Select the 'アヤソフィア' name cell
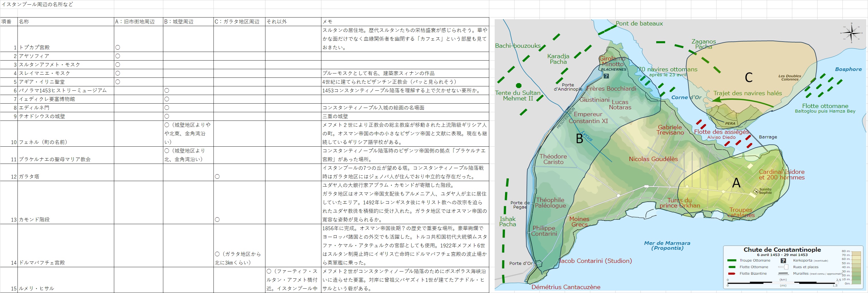 pyautogui.click(x=66, y=56)
